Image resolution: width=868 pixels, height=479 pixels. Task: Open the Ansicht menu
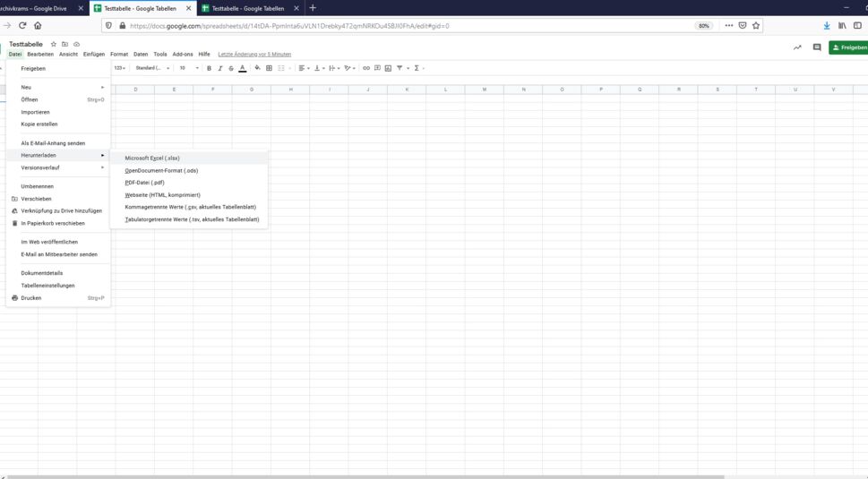(69, 55)
